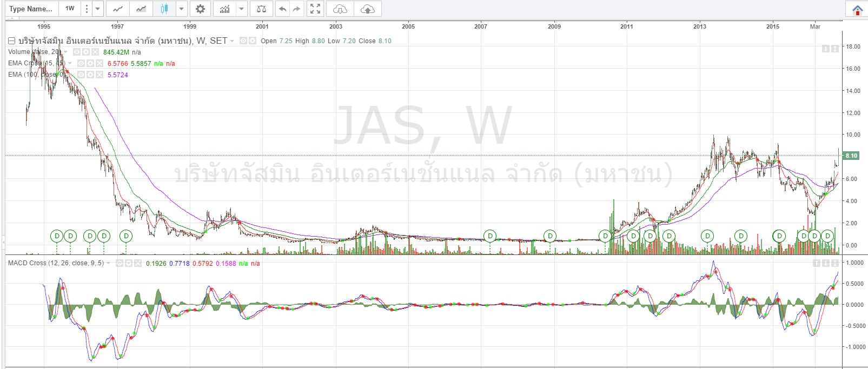Open the indicators dropdown arrow
Image resolution: width=868 pixels, height=369 pixels.
click(x=242, y=9)
